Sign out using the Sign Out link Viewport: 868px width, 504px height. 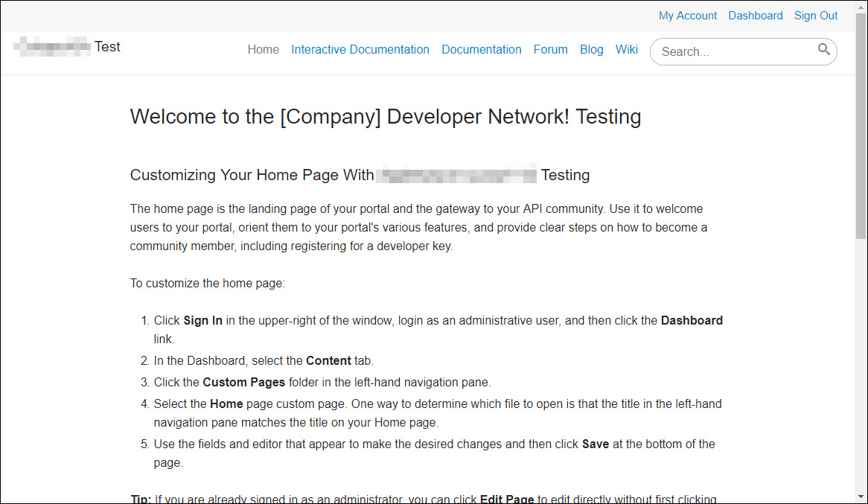pos(815,16)
